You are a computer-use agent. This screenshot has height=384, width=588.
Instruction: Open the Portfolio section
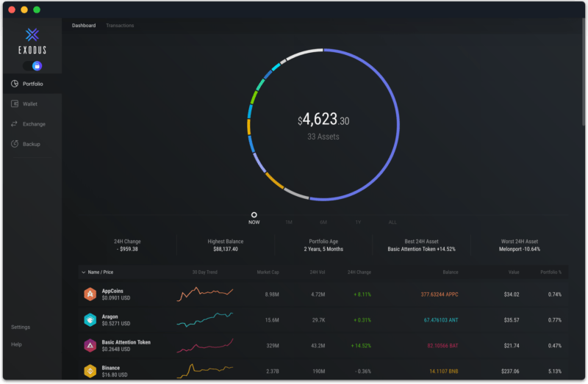pyautogui.click(x=32, y=84)
